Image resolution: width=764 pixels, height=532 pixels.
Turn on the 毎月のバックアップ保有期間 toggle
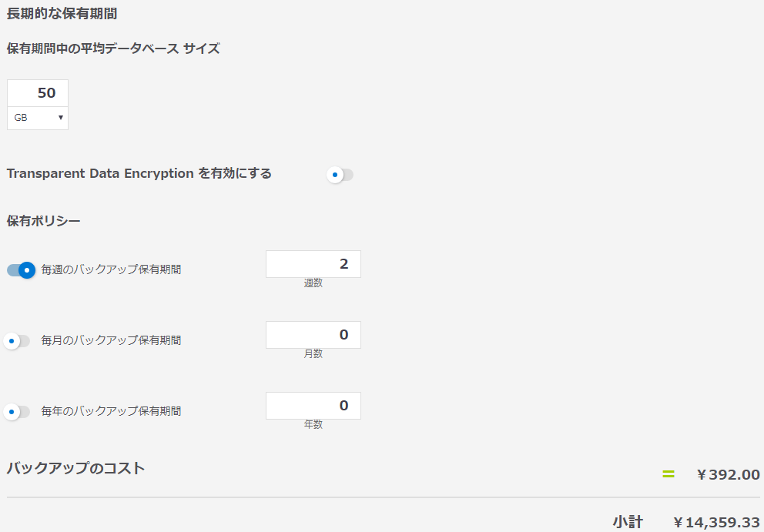17,340
